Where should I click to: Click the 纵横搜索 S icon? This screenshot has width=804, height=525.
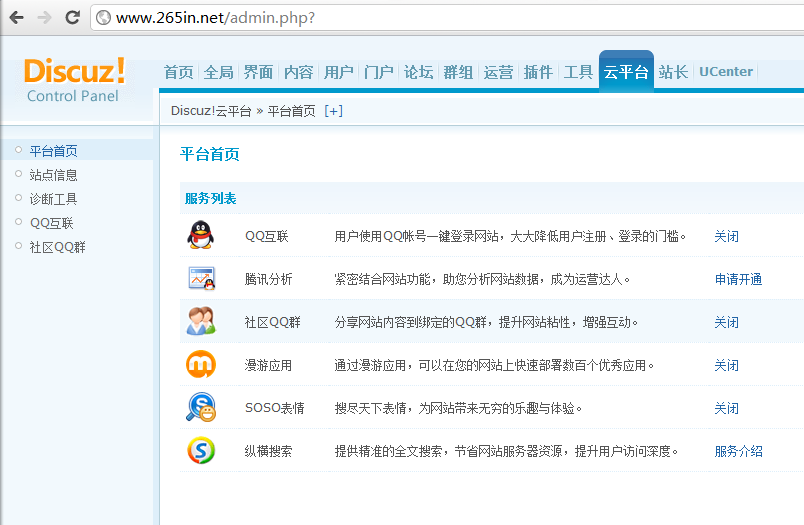[x=201, y=450]
